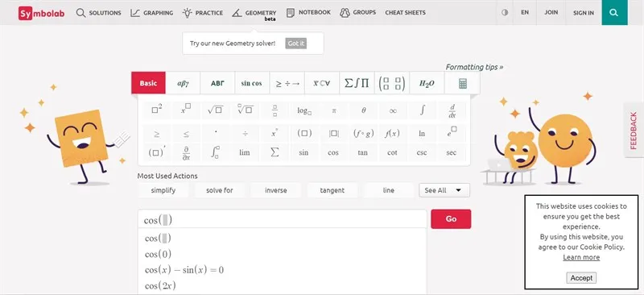Insert the pi symbol
644x295 pixels.
[x=333, y=110]
